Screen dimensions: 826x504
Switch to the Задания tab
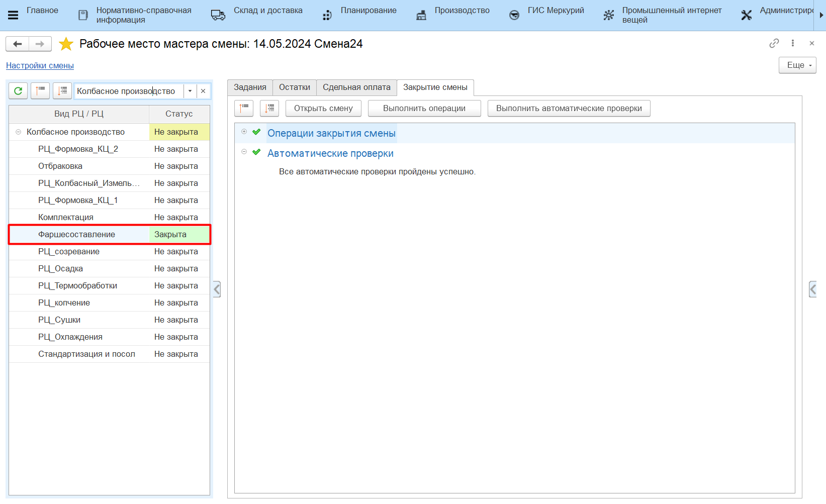coord(250,87)
